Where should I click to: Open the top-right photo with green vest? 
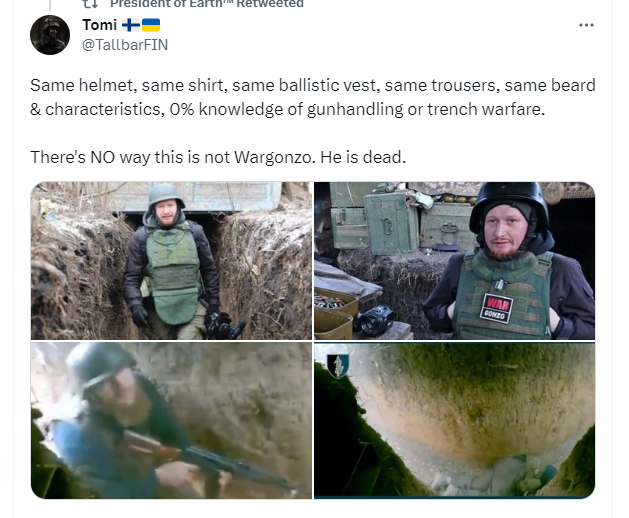[x=455, y=261]
